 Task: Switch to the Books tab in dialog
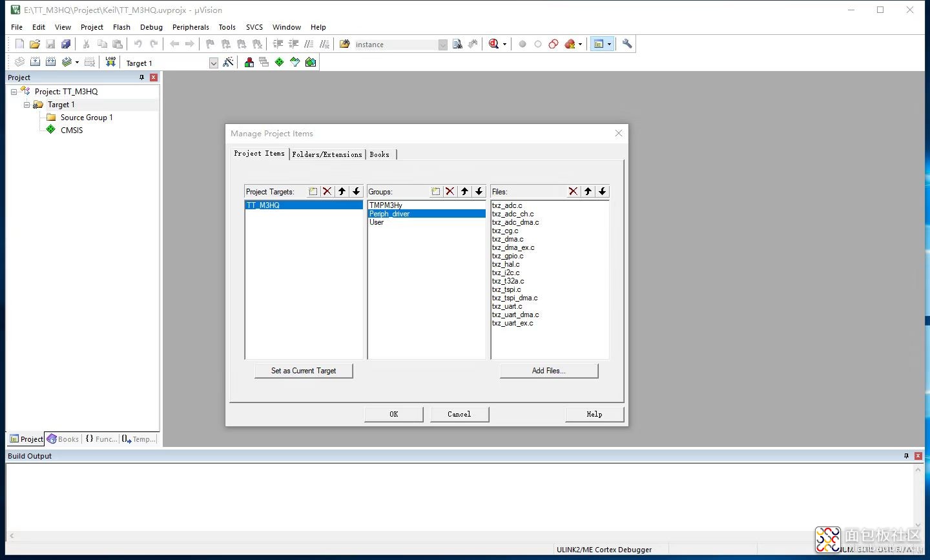pos(380,154)
